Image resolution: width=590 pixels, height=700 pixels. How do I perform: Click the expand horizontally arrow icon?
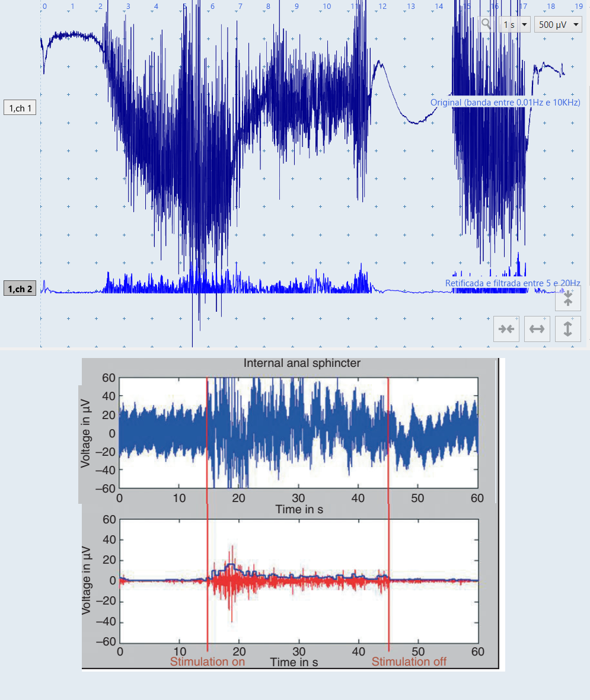pos(537,329)
